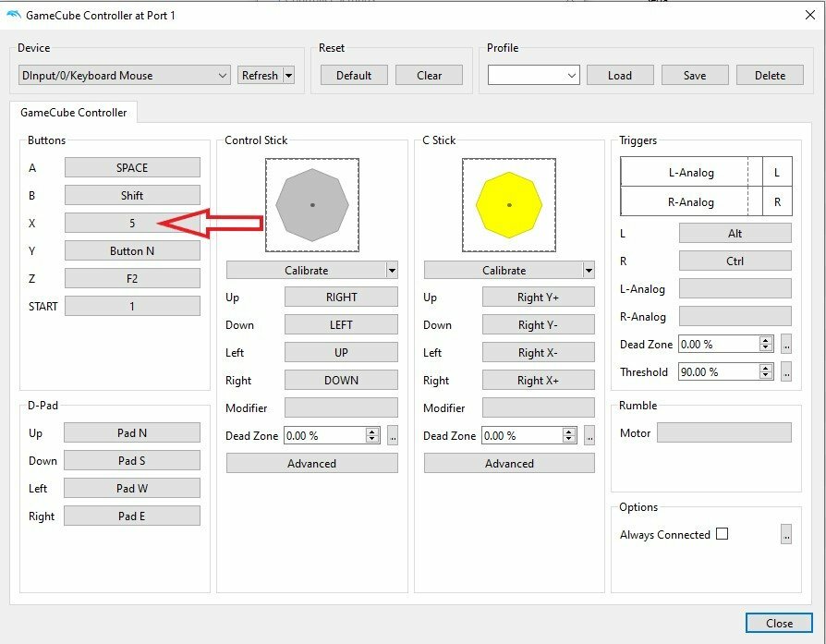Screen dimensions: 826x644
Task: Open Control Stick Dead Zone ellipsis options
Action: click(x=393, y=435)
